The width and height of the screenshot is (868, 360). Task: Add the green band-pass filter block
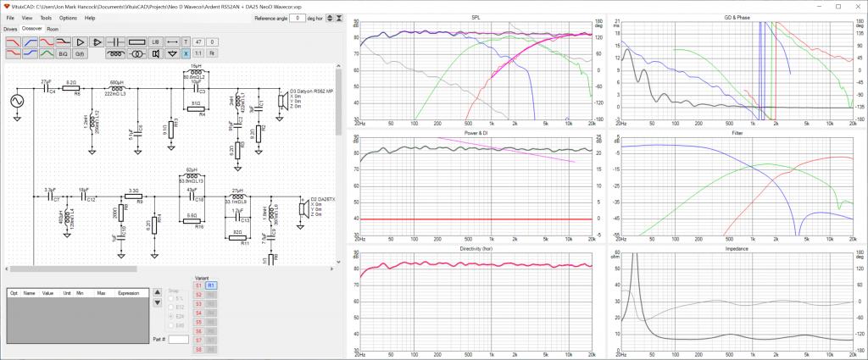click(x=47, y=53)
